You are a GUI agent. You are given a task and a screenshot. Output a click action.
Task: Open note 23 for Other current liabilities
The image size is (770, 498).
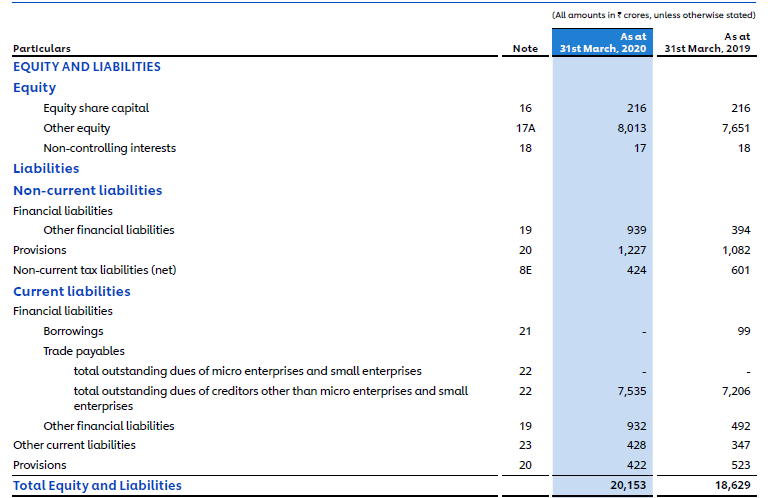click(526, 445)
